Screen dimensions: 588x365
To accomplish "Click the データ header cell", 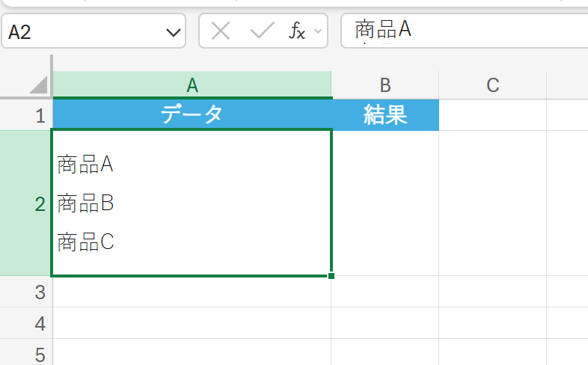I will coord(192,115).
